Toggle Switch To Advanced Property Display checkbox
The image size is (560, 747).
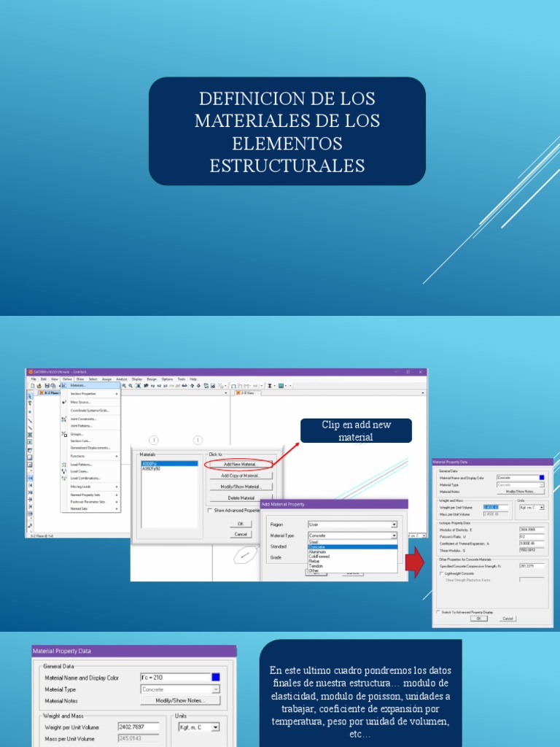[x=438, y=612]
